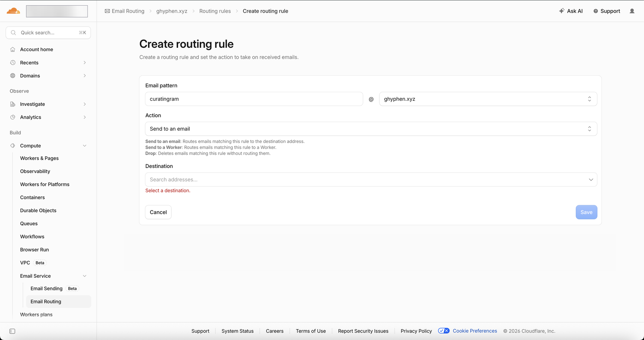The height and width of the screenshot is (340, 644).
Task: Open the Destination addresses dropdown arrow
Action: click(591, 180)
